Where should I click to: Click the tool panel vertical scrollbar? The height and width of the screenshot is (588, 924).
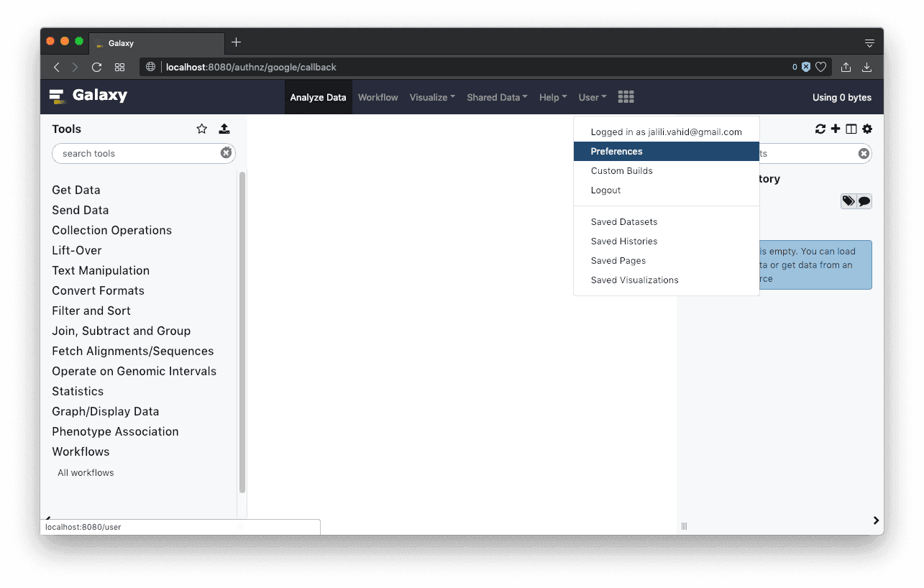click(x=242, y=331)
